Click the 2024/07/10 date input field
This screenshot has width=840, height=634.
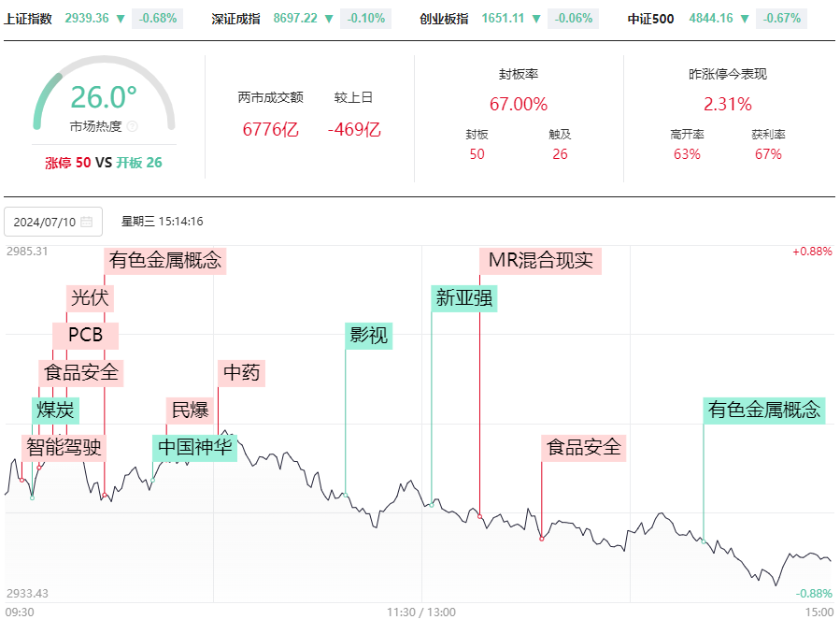[53, 222]
